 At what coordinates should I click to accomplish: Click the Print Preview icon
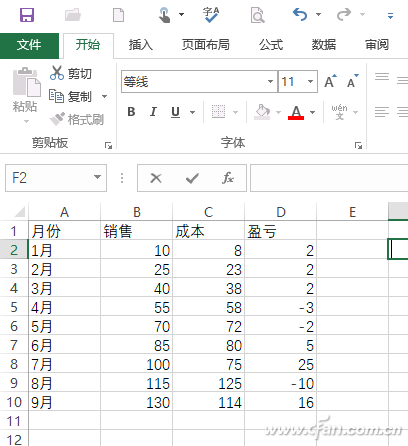click(257, 15)
